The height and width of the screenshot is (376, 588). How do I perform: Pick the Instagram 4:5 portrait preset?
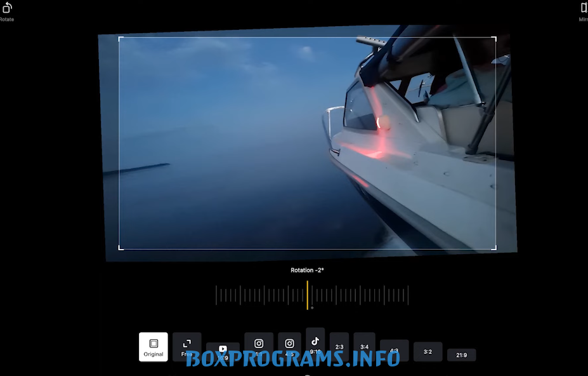[289, 346]
